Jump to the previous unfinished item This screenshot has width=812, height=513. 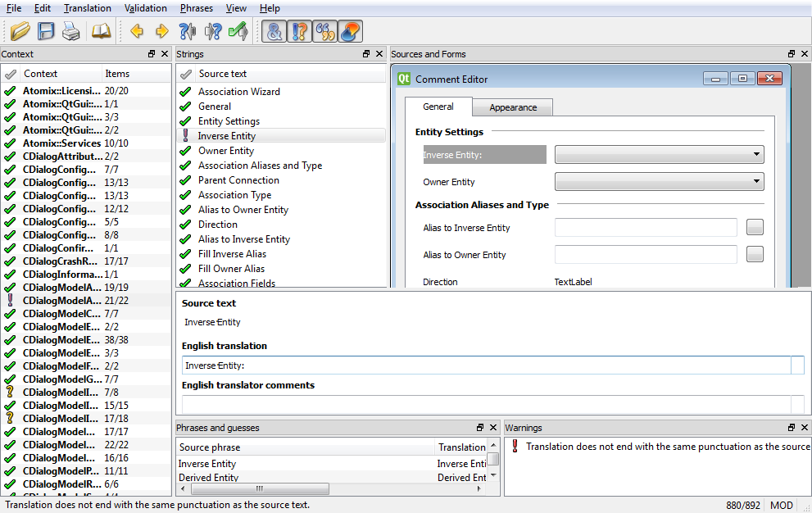pyautogui.click(x=188, y=31)
